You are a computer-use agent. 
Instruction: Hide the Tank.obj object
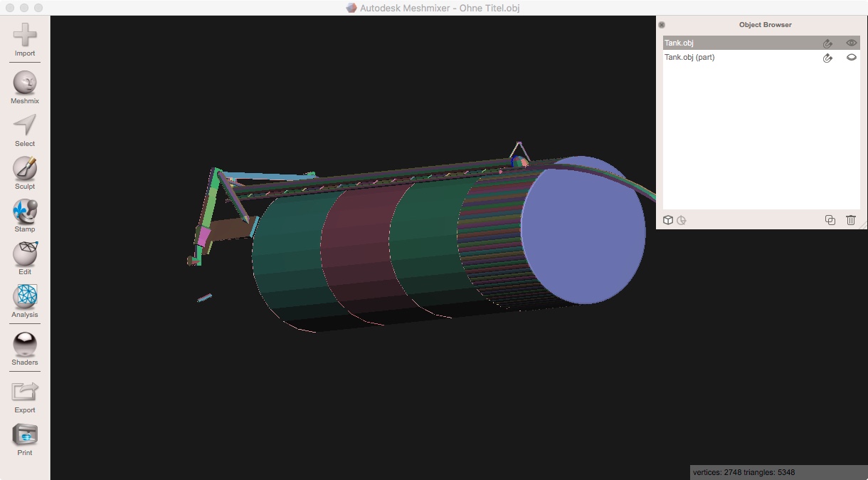851,43
